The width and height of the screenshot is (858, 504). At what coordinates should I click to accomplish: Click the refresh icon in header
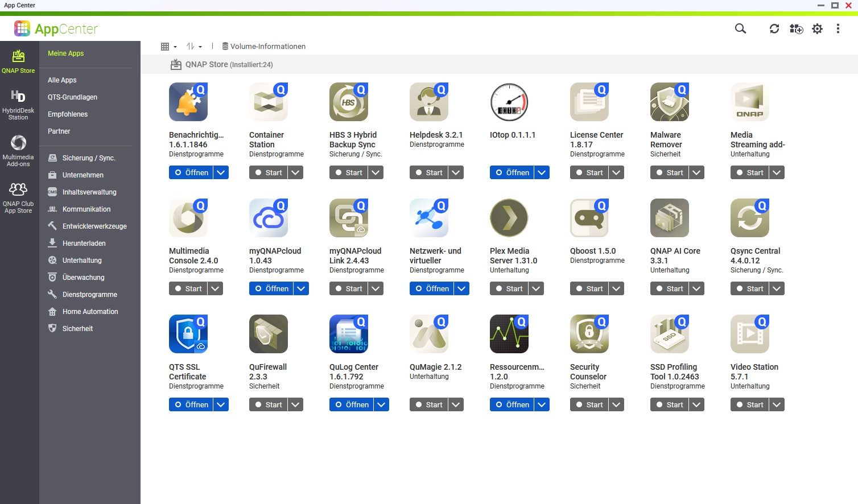click(x=774, y=28)
